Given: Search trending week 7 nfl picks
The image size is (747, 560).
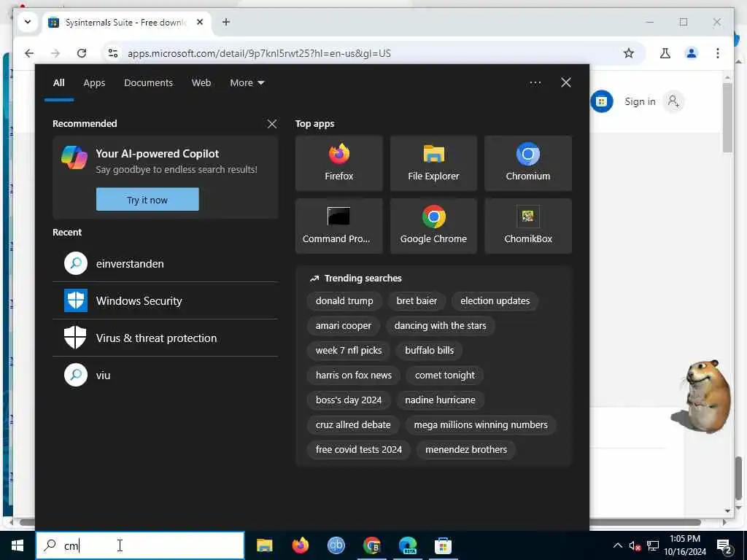Looking at the screenshot, I should [x=349, y=351].
